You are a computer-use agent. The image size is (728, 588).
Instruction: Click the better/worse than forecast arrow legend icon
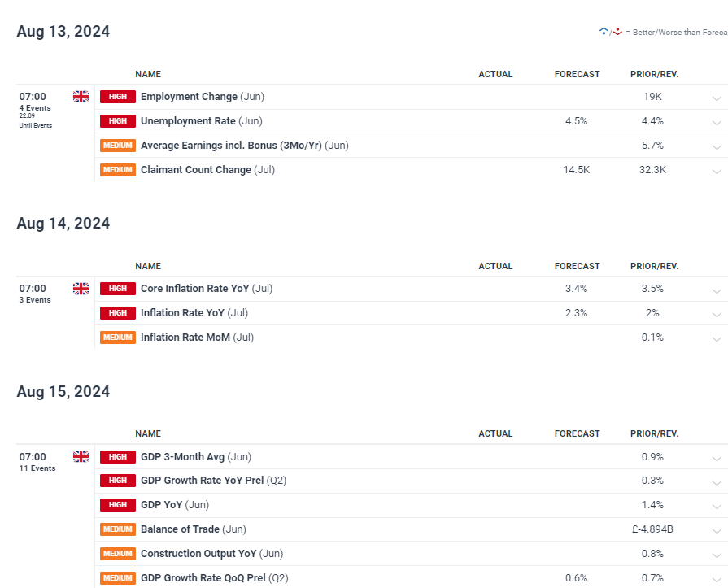[x=610, y=33]
